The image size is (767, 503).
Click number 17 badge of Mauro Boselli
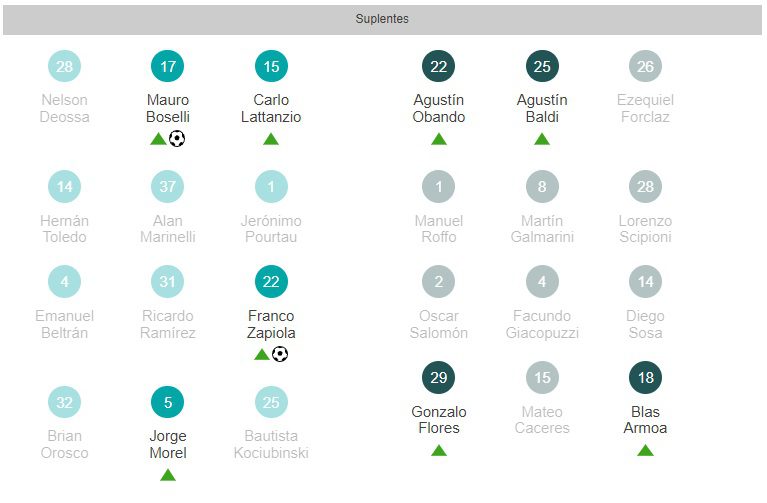168,67
